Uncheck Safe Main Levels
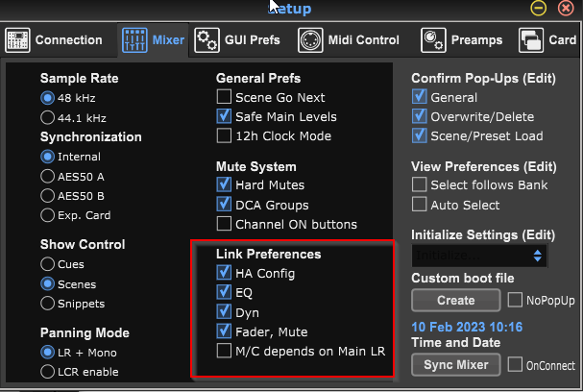 224,116
